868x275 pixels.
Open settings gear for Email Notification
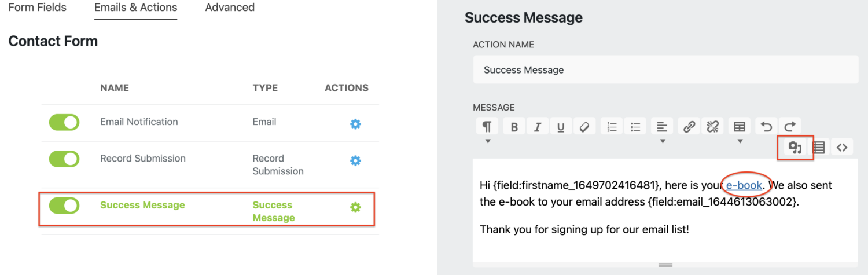click(355, 124)
